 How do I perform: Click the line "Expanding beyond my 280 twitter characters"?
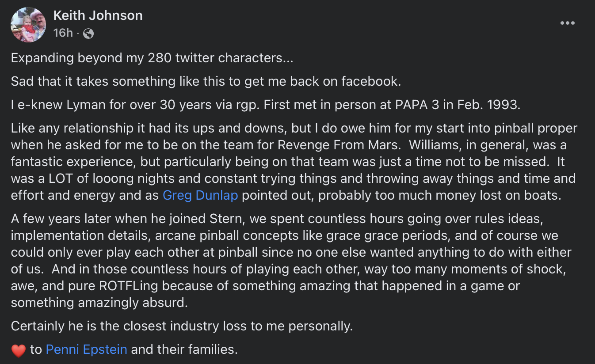point(152,58)
